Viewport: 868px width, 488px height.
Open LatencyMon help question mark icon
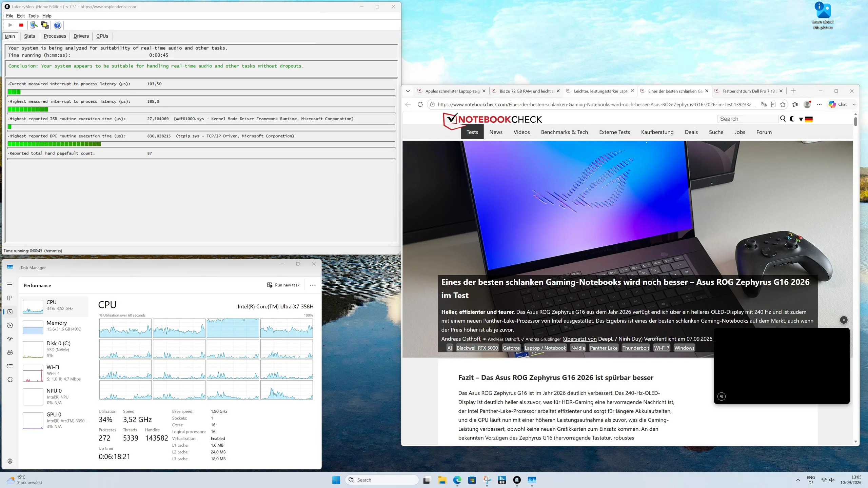tap(57, 25)
